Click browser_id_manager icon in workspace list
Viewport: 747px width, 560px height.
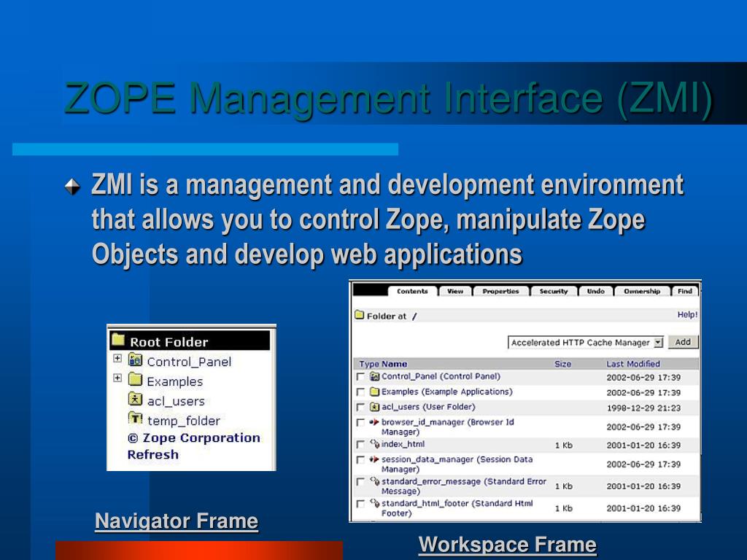click(374, 422)
